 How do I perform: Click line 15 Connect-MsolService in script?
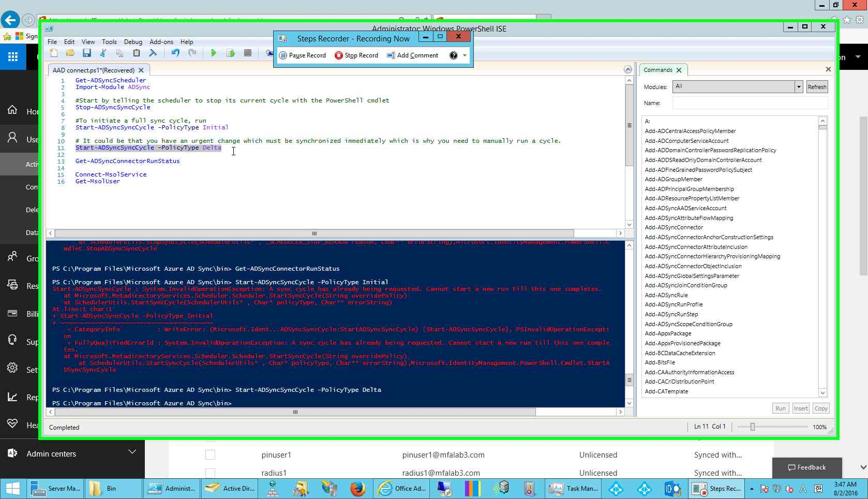[x=111, y=174]
